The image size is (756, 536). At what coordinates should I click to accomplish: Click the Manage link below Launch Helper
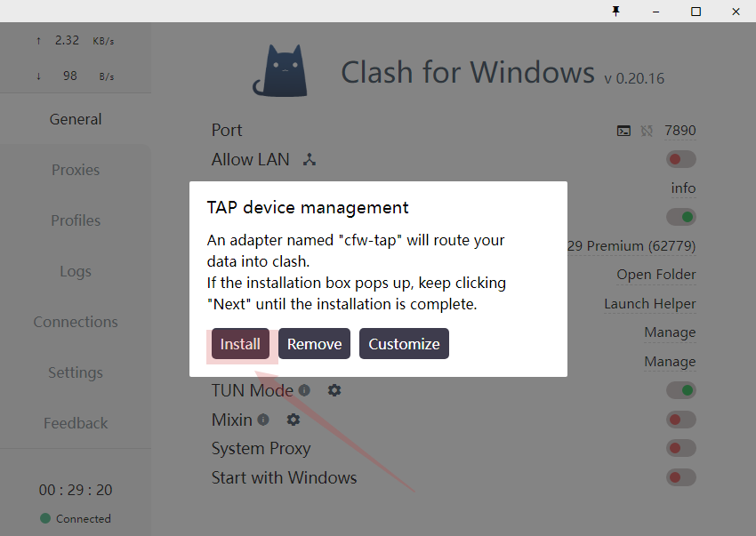(670, 332)
